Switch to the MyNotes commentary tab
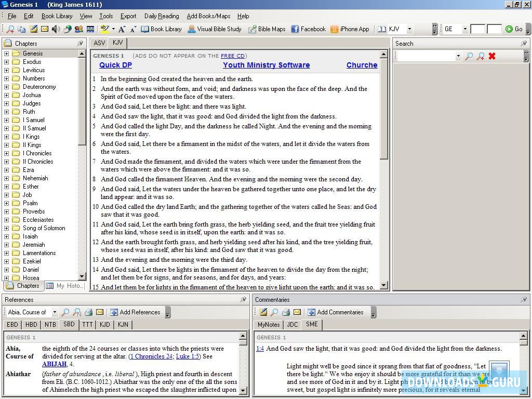This screenshot has width=532, height=399. point(269,325)
